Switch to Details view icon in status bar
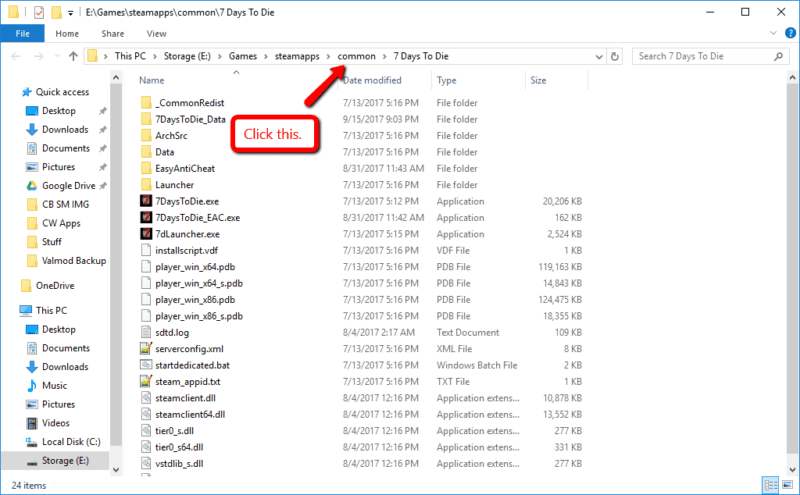The width and height of the screenshot is (800, 495). 770,485
